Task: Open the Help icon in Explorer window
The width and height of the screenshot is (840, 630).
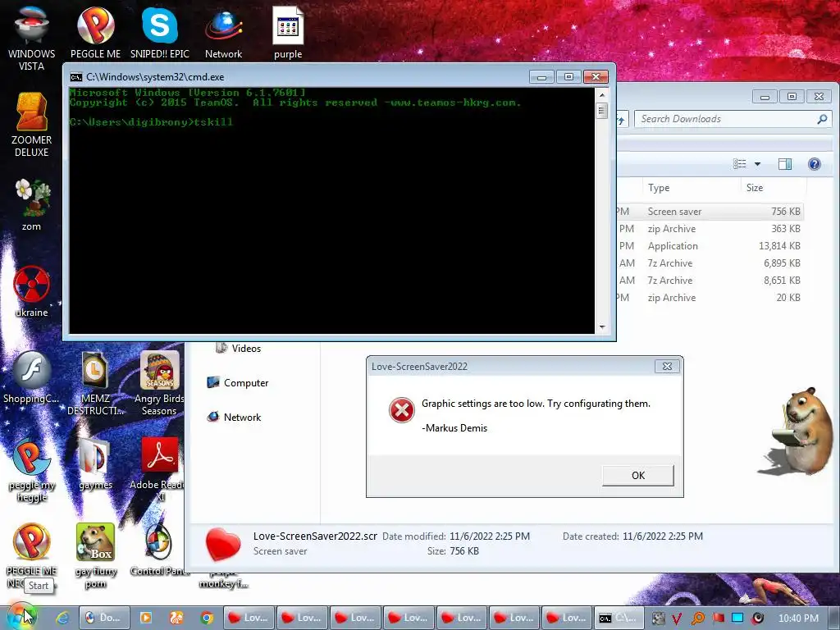Action: click(x=814, y=164)
